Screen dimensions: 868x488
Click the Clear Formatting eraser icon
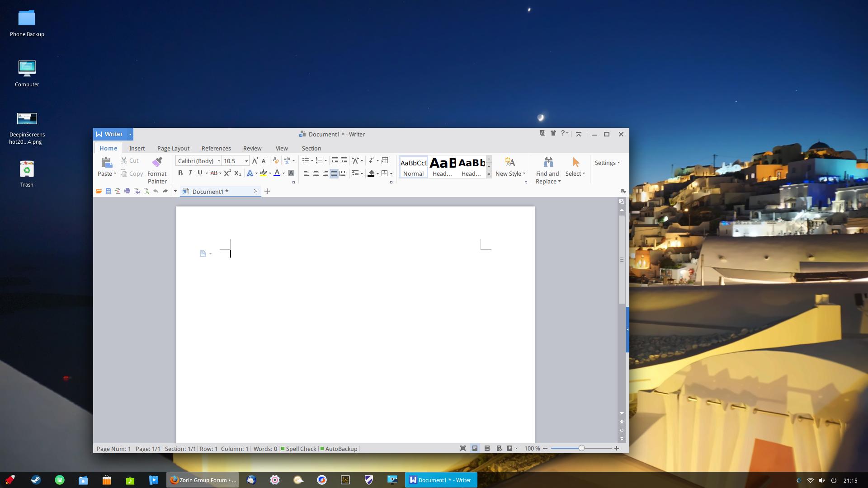coord(275,160)
